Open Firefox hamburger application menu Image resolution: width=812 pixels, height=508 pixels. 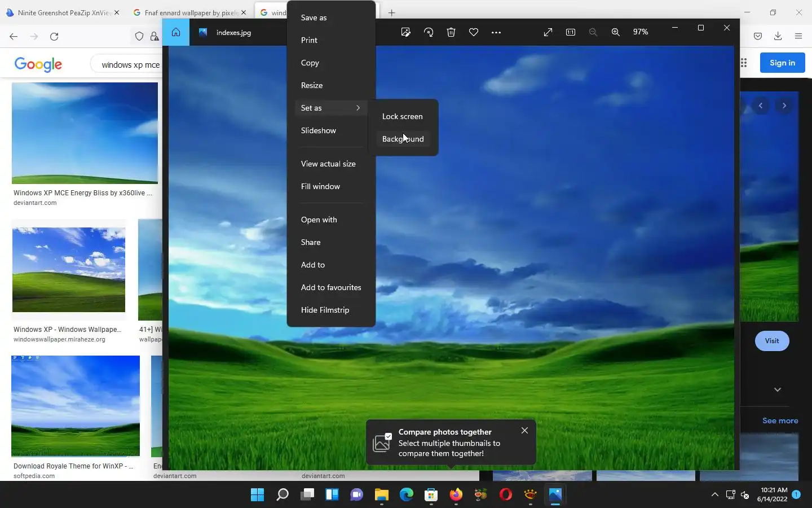pos(798,37)
